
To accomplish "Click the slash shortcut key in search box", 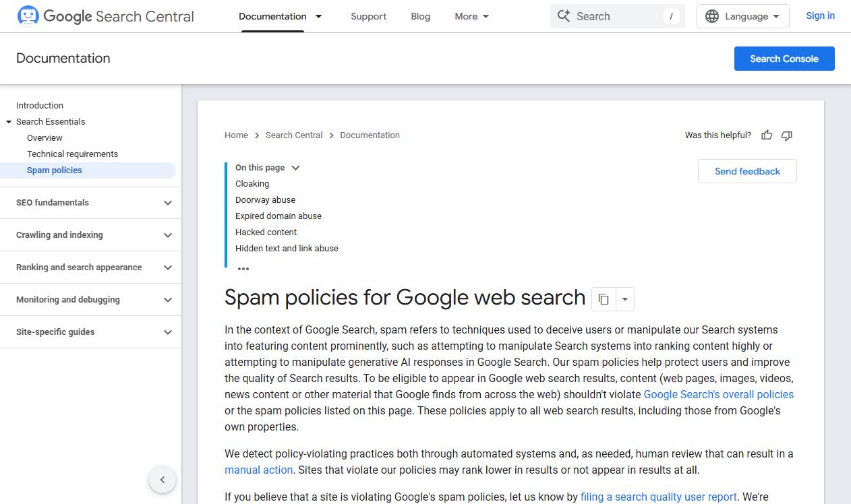I will 671,16.
